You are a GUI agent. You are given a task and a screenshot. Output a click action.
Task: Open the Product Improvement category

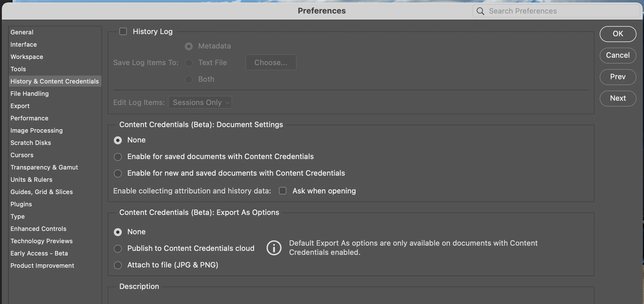point(55,266)
